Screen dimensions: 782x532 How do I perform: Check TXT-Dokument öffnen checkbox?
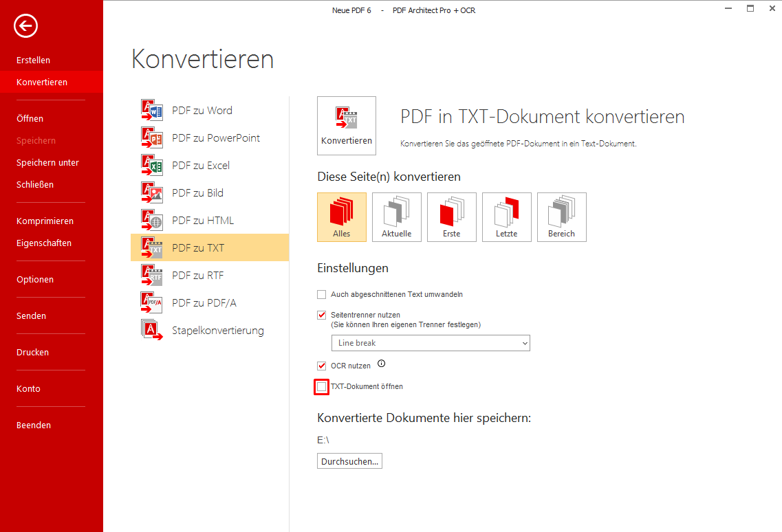322,386
